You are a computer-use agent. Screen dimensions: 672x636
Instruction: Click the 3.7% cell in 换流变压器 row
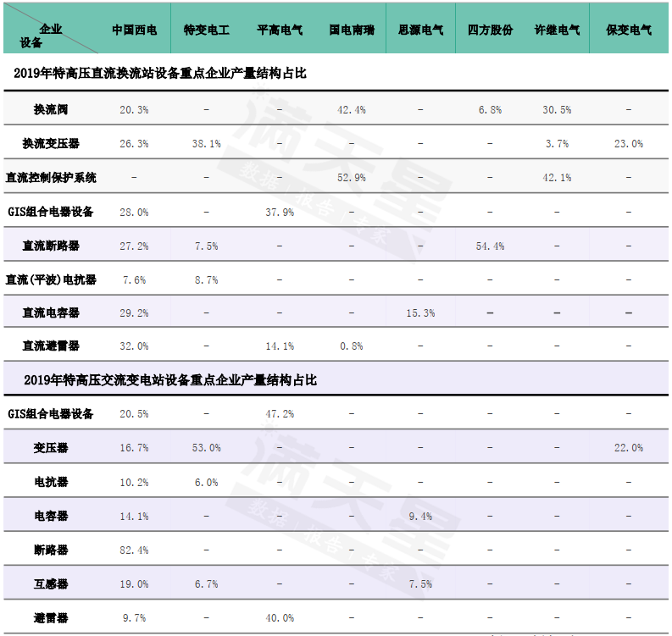pyautogui.click(x=557, y=144)
